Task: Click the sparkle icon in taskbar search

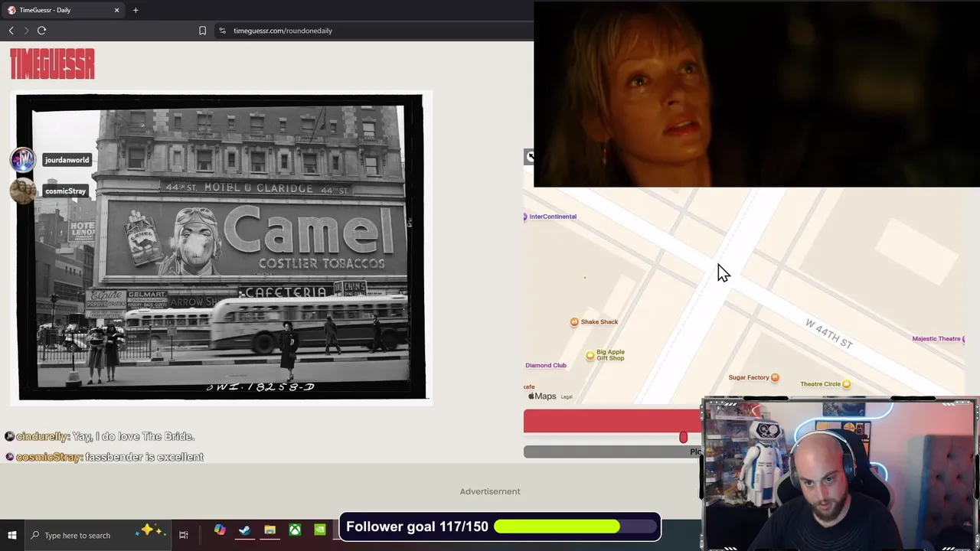Action: 149,530
